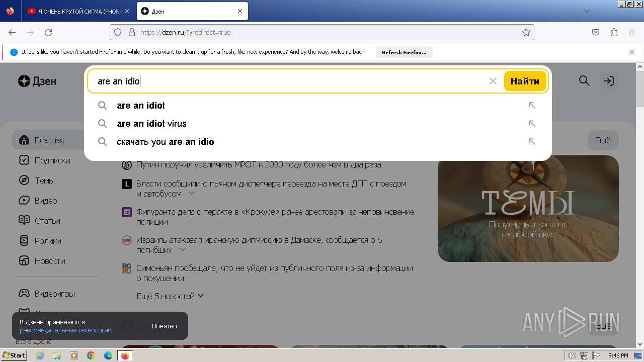
Task: Launch Internet Explorer from the taskbar
Action: [x=40, y=355]
